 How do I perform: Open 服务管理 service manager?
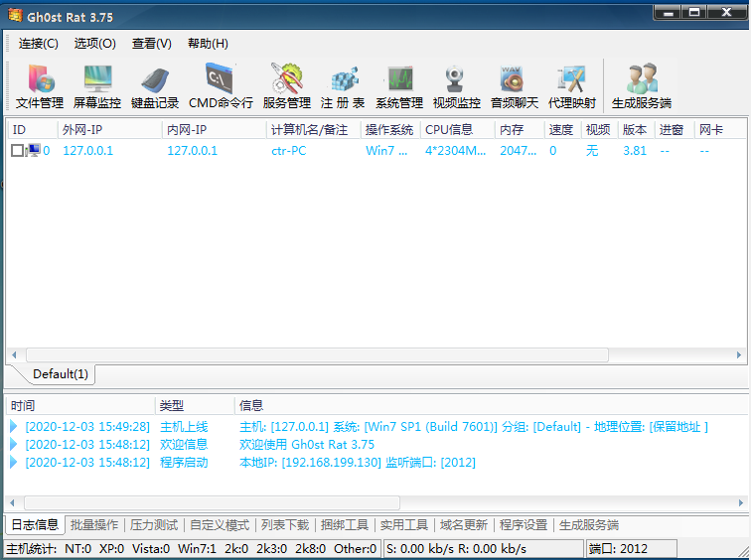[x=287, y=85]
